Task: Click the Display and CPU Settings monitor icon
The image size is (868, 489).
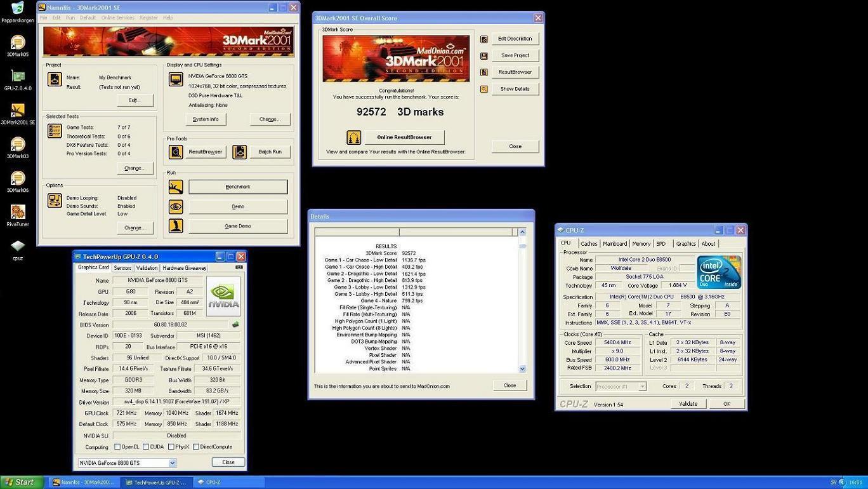Action: click(x=176, y=79)
